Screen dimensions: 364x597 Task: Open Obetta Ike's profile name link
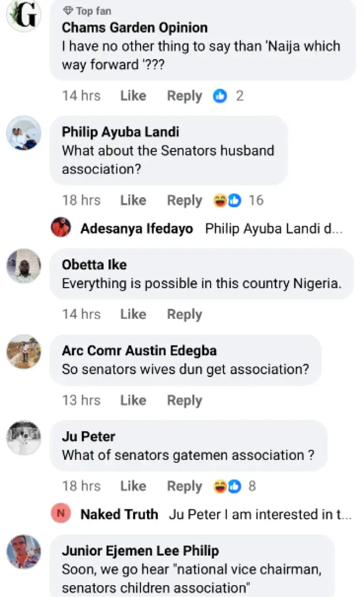click(x=94, y=265)
